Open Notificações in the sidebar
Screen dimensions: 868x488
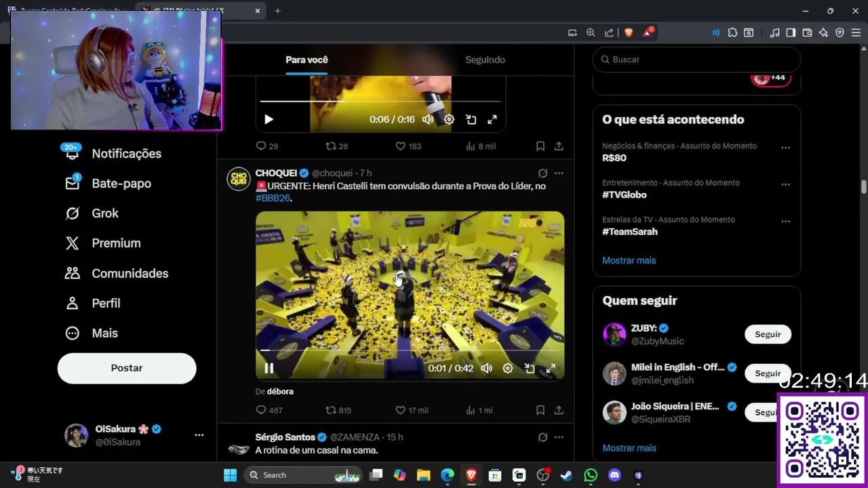click(x=113, y=153)
